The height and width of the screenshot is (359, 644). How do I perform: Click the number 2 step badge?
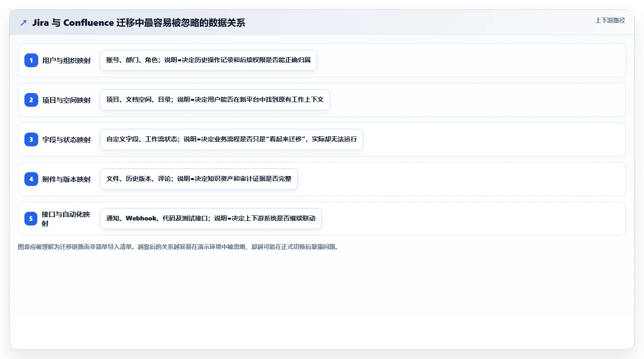(x=31, y=100)
